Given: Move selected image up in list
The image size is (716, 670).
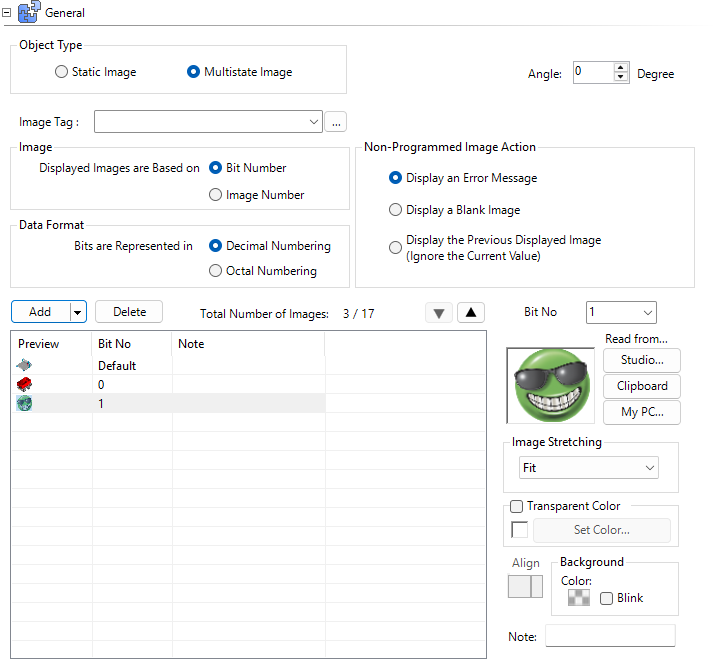Looking at the screenshot, I should [x=471, y=313].
